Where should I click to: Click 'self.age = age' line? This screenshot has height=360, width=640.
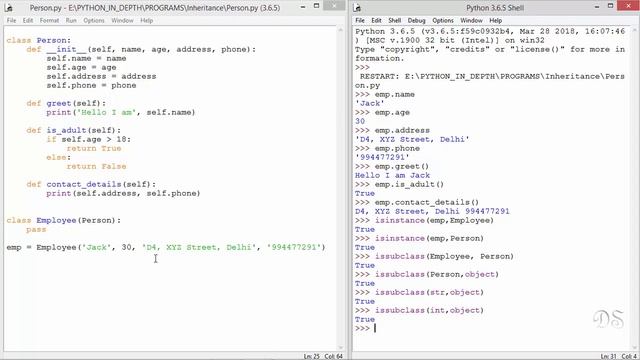tap(81, 67)
